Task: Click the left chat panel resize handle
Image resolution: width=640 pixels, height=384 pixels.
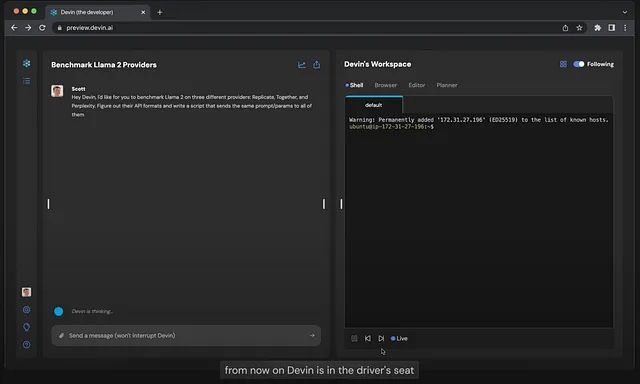Action: coord(48,204)
